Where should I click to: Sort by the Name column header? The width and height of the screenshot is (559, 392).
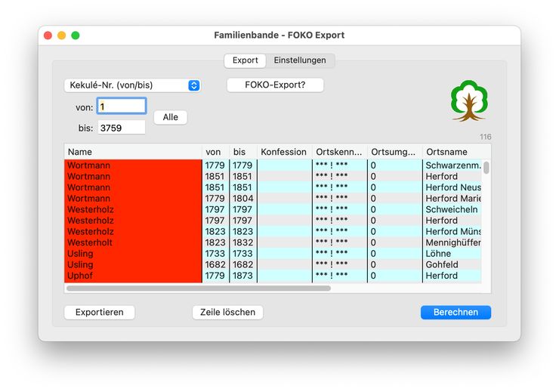coord(132,152)
